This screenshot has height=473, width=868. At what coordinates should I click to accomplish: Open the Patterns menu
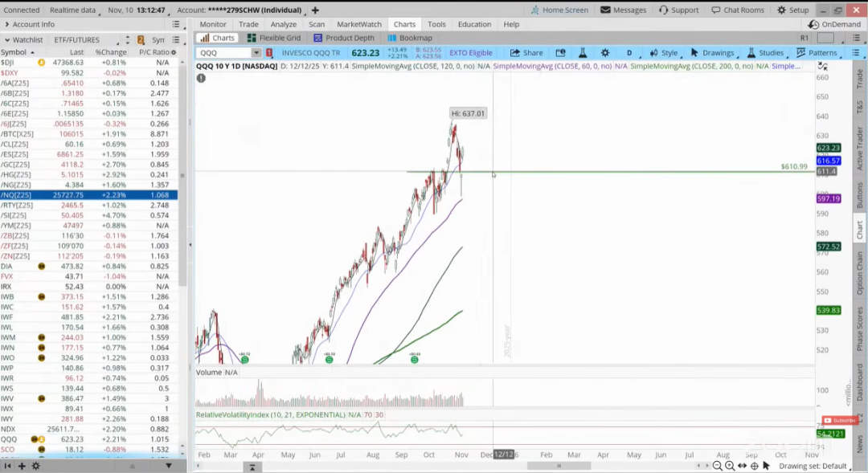click(817, 52)
